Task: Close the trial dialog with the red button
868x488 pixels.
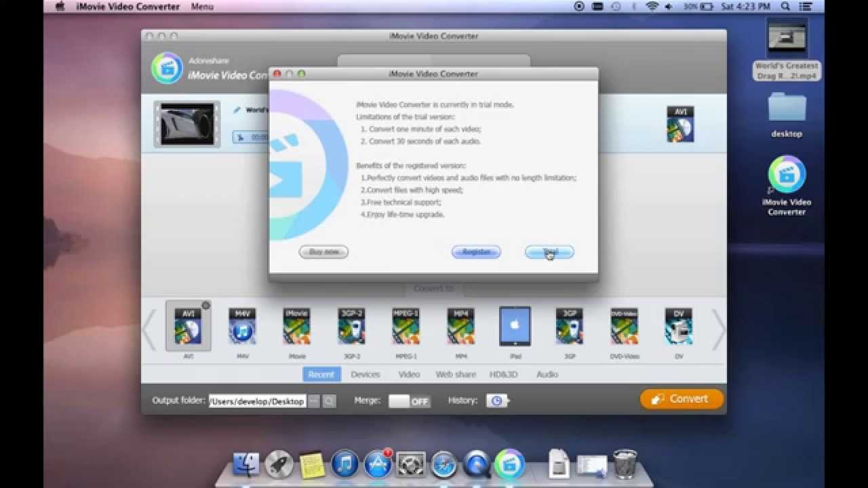Action: pyautogui.click(x=277, y=73)
